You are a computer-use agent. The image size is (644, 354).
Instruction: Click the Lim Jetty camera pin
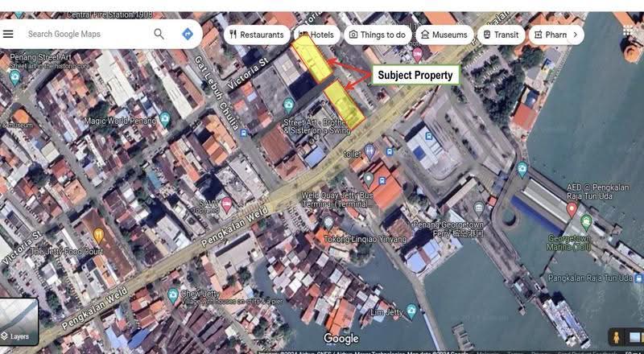tap(411, 311)
